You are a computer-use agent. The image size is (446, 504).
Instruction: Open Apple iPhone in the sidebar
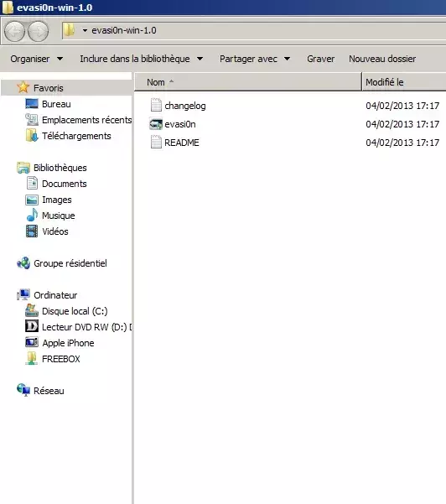pyautogui.click(x=68, y=343)
